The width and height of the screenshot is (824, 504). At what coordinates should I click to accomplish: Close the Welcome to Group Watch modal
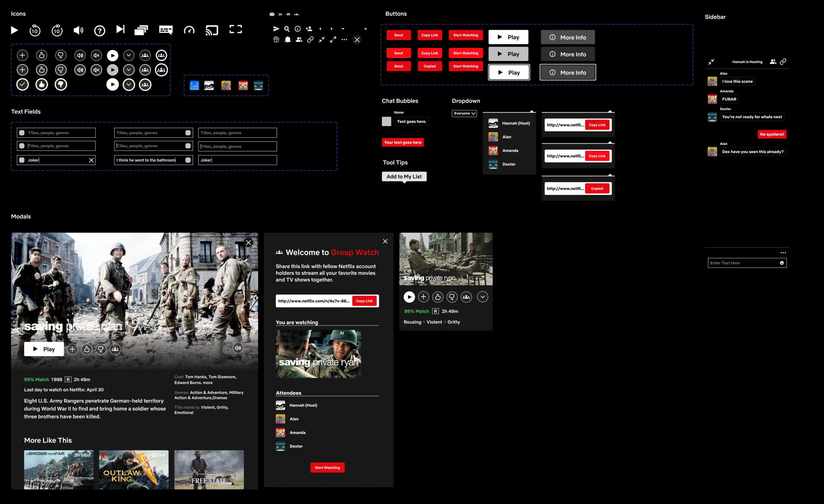click(385, 241)
